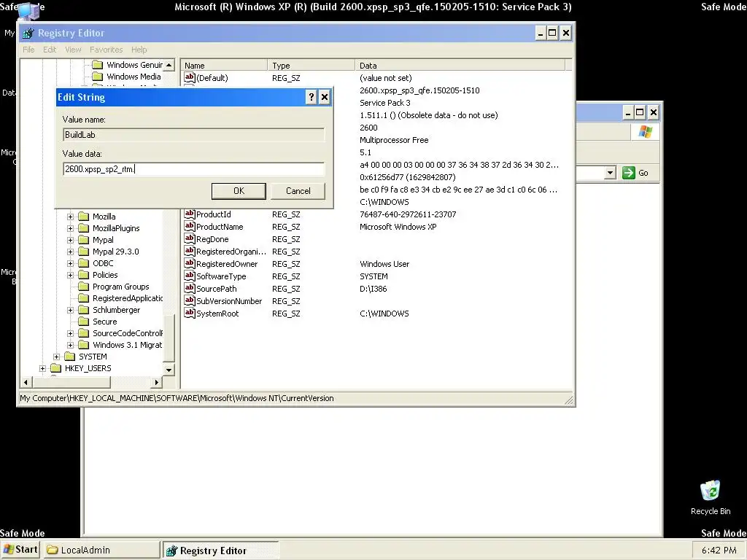Click the Windows flag logo in the background window
This screenshot has width=747, height=560.
tap(646, 132)
